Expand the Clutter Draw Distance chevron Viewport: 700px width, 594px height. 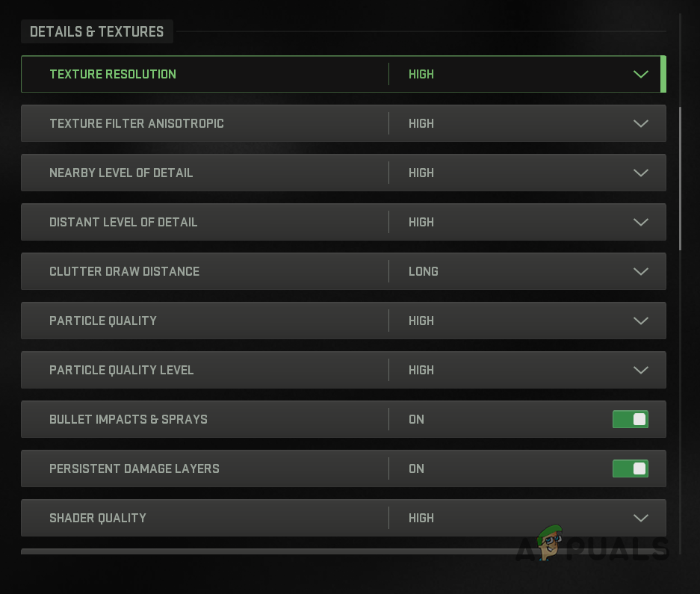[x=641, y=271]
